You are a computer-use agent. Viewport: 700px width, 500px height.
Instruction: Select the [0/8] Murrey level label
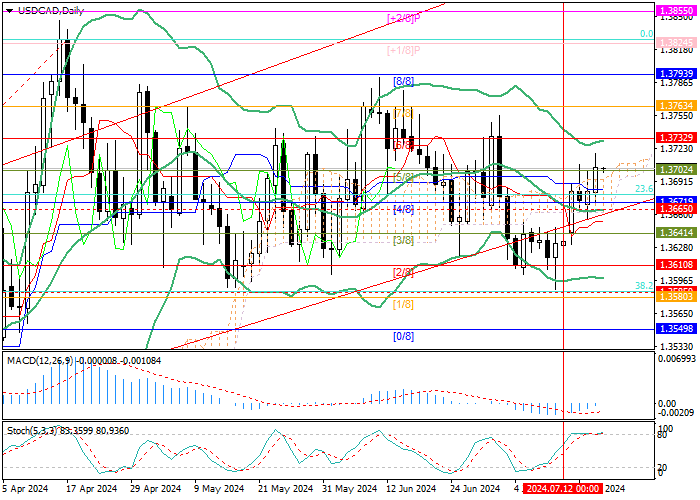click(x=403, y=336)
